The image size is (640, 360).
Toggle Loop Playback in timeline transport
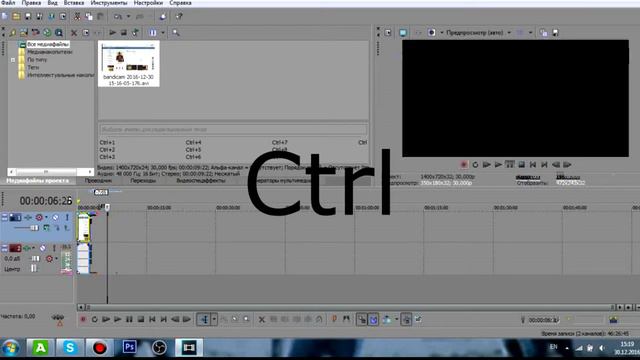[94, 319]
